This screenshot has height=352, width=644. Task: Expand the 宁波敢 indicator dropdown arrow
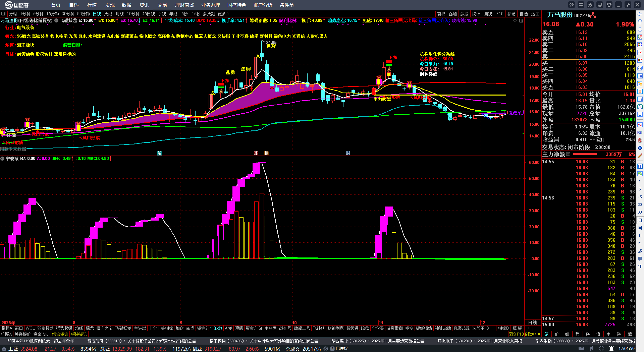point(2,159)
